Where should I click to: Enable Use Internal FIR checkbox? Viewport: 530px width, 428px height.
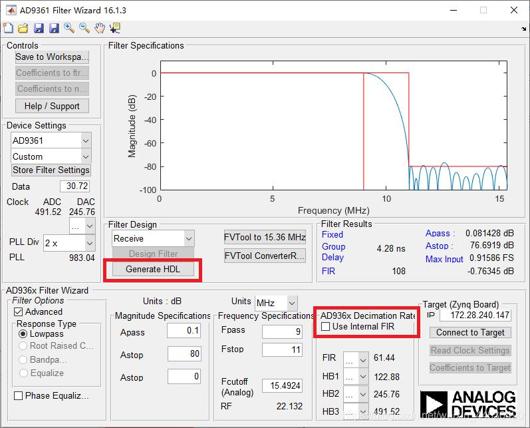coord(326,326)
